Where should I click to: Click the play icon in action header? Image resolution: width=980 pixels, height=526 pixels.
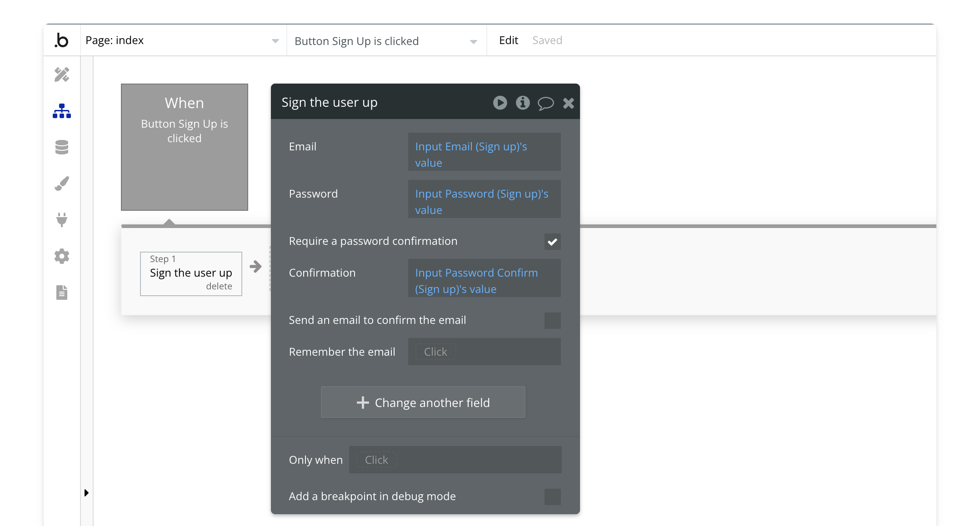point(500,103)
